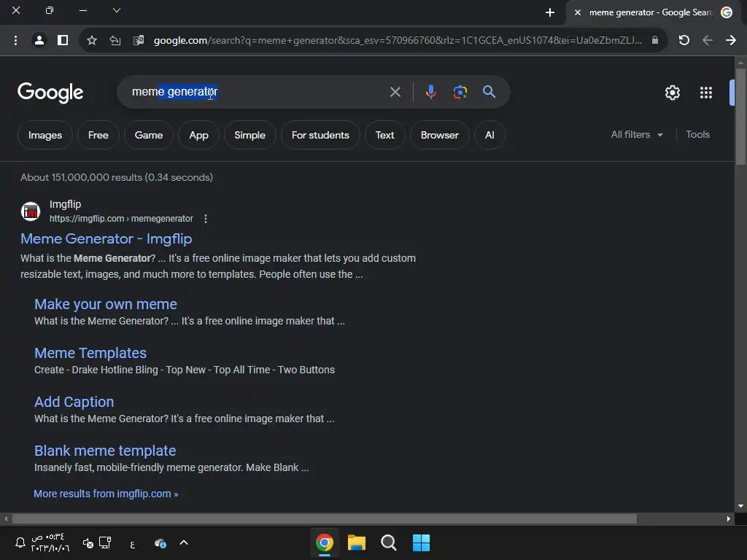Image resolution: width=747 pixels, height=560 pixels.
Task: Click the network display tray icon
Action: [x=105, y=542]
